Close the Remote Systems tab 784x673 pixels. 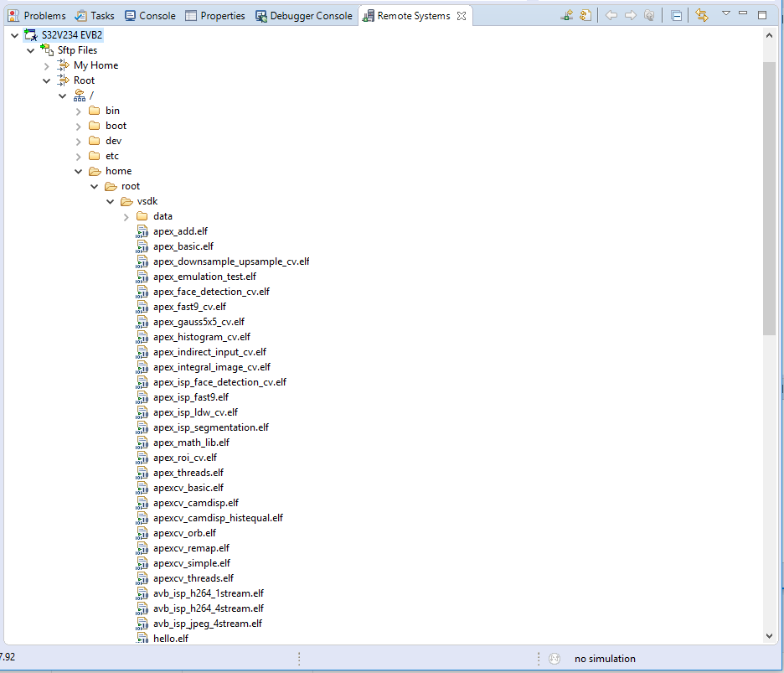[x=462, y=16]
